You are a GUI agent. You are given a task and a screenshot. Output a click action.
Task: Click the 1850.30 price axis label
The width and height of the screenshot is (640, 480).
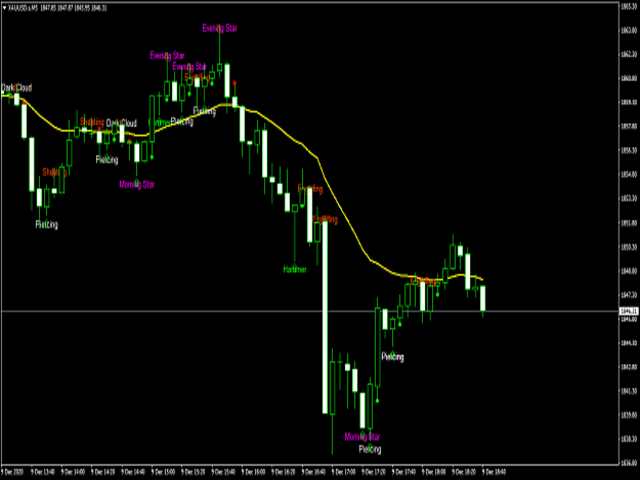tap(629, 247)
